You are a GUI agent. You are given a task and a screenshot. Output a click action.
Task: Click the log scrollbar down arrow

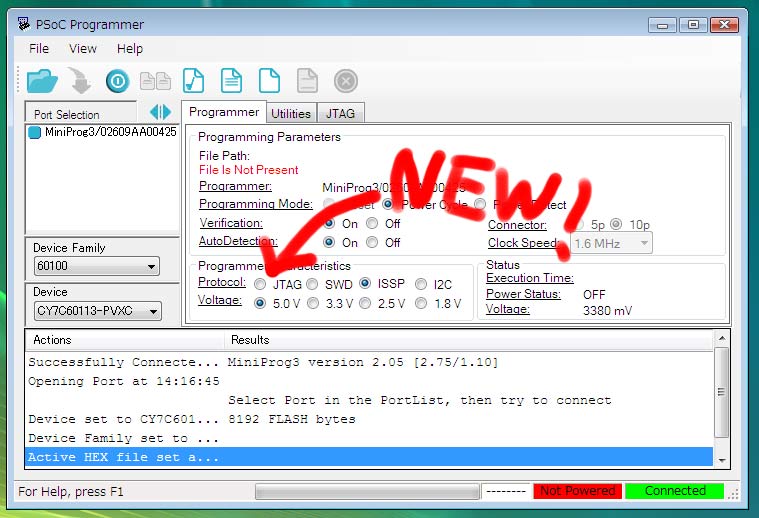coord(722,460)
